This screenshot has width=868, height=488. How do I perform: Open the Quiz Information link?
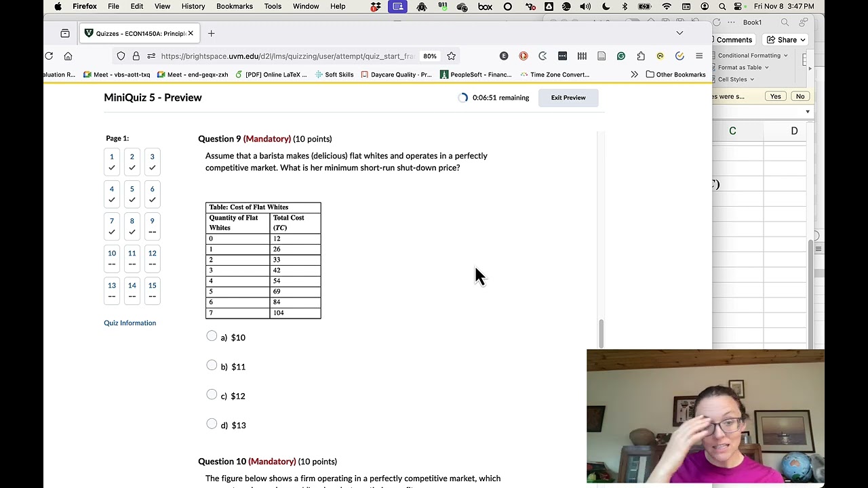[130, 323]
